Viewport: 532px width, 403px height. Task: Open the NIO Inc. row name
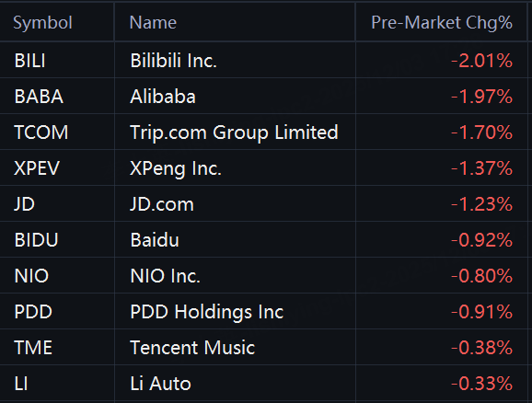[x=166, y=276]
